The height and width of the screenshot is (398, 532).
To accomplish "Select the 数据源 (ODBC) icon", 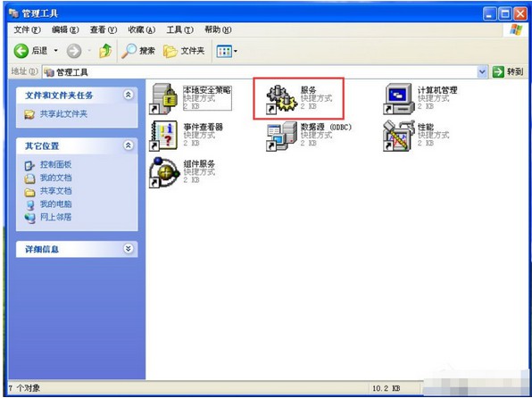I will click(282, 136).
